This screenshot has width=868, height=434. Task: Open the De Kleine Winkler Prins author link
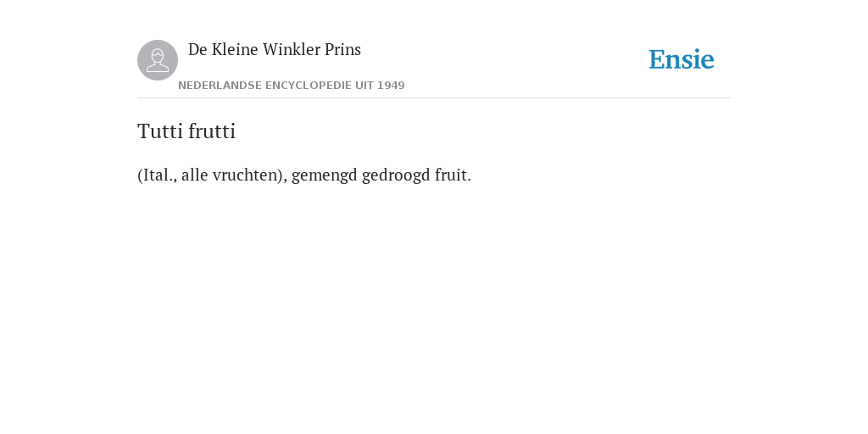(x=275, y=49)
